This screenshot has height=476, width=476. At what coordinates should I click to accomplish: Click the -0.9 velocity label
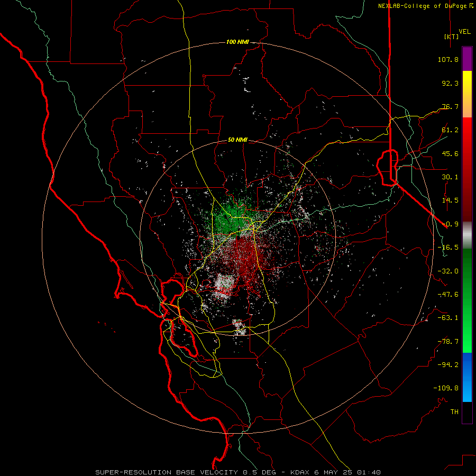pos(450,224)
